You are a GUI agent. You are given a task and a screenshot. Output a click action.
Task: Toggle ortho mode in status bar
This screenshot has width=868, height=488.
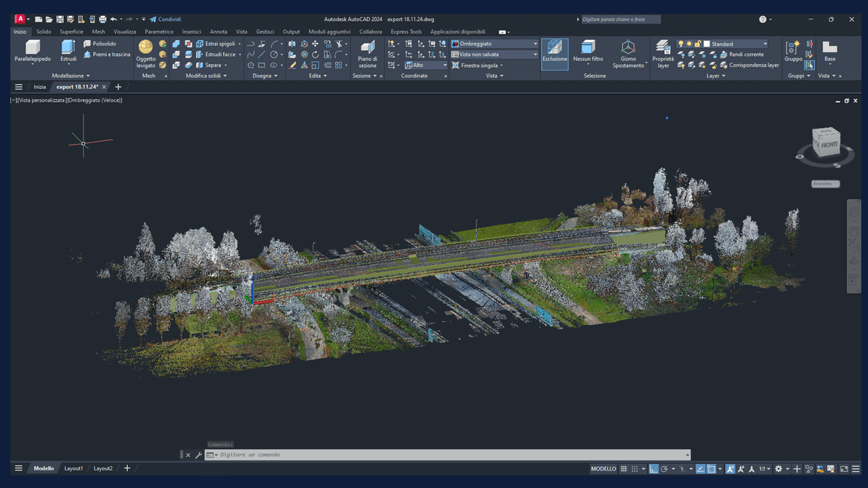click(x=654, y=469)
